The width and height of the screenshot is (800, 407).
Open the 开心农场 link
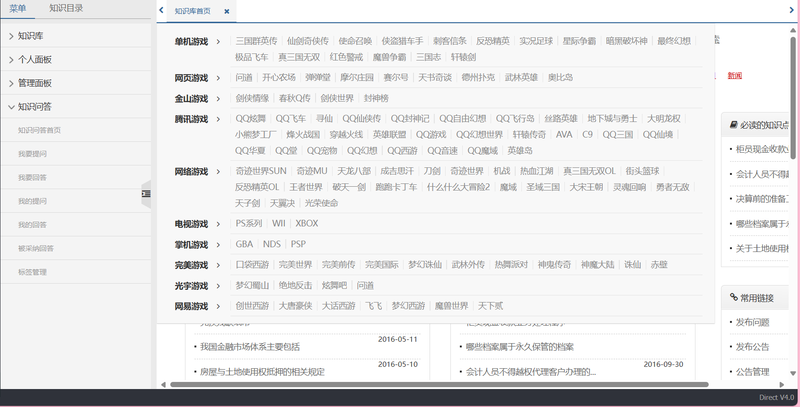click(x=279, y=78)
